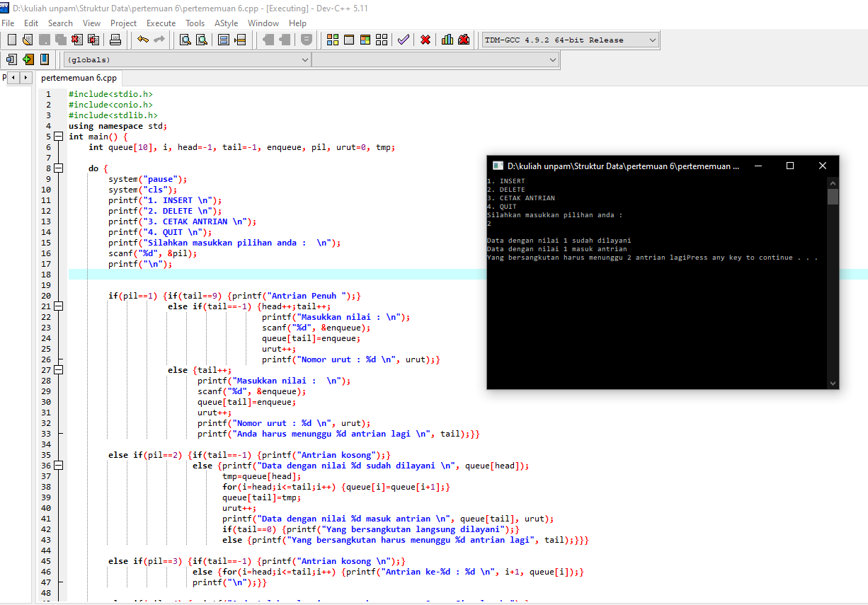This screenshot has height=605, width=868.
Task: Collapse the fold marker at line 36
Action: click(58, 466)
